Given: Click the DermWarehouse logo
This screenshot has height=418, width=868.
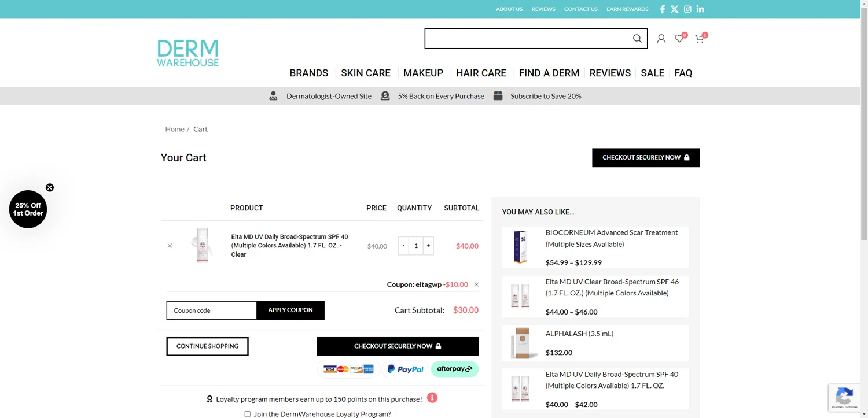Looking at the screenshot, I should [x=188, y=53].
